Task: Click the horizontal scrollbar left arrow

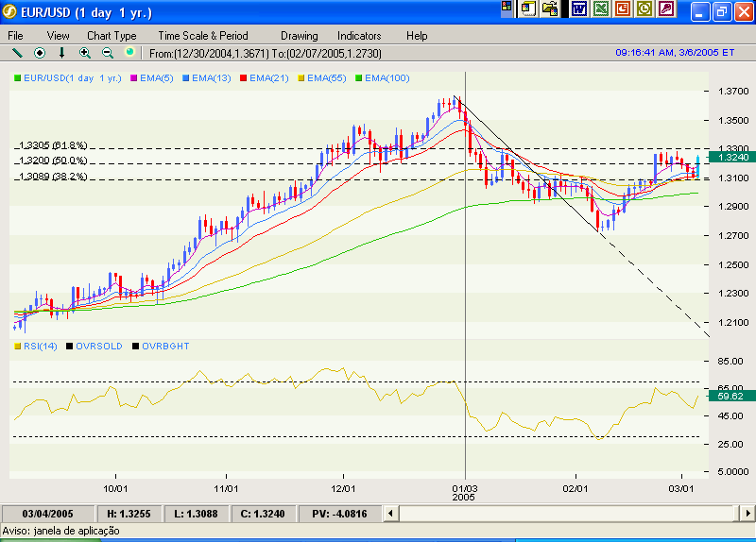Action: pyautogui.click(x=391, y=514)
